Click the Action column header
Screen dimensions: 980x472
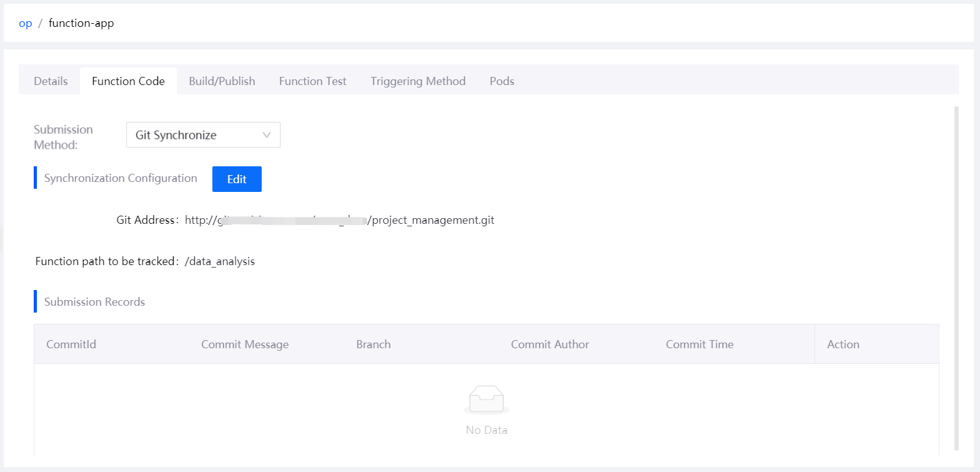pos(843,344)
